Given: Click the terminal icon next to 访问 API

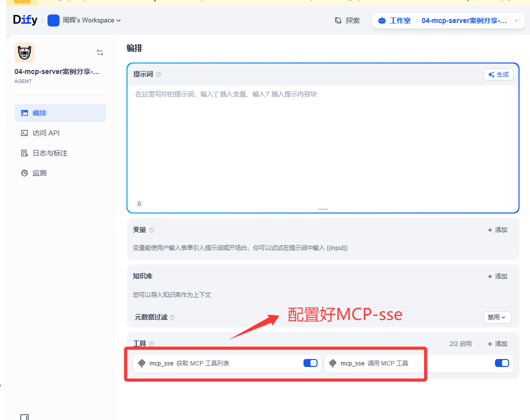Looking at the screenshot, I should tap(24, 133).
